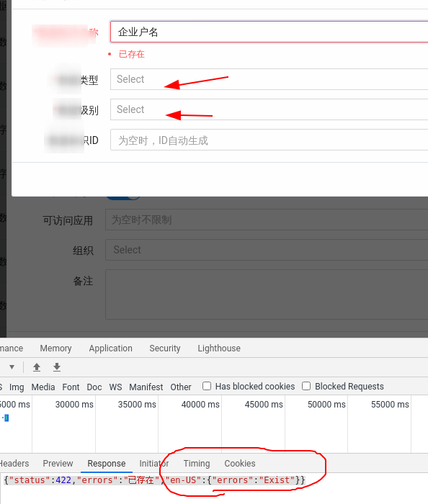Image resolution: width=428 pixels, height=504 pixels.
Task: Open the Application tab in DevTools
Action: pyautogui.click(x=111, y=348)
